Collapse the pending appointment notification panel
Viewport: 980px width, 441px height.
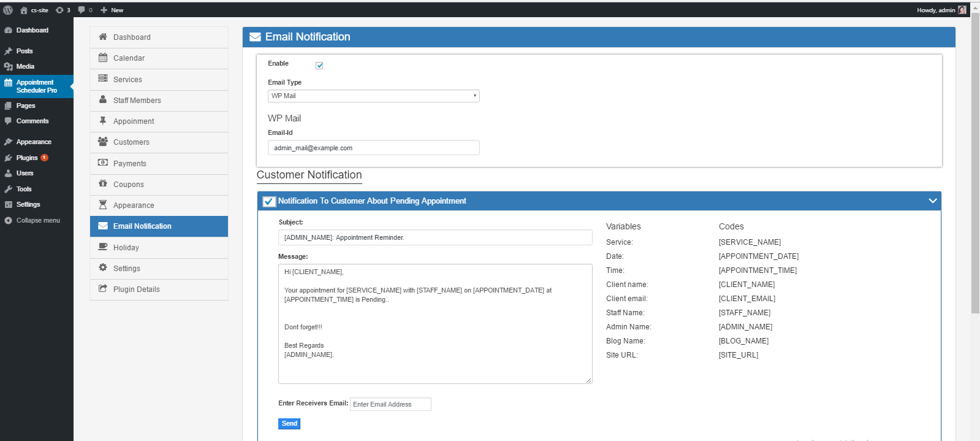(932, 201)
